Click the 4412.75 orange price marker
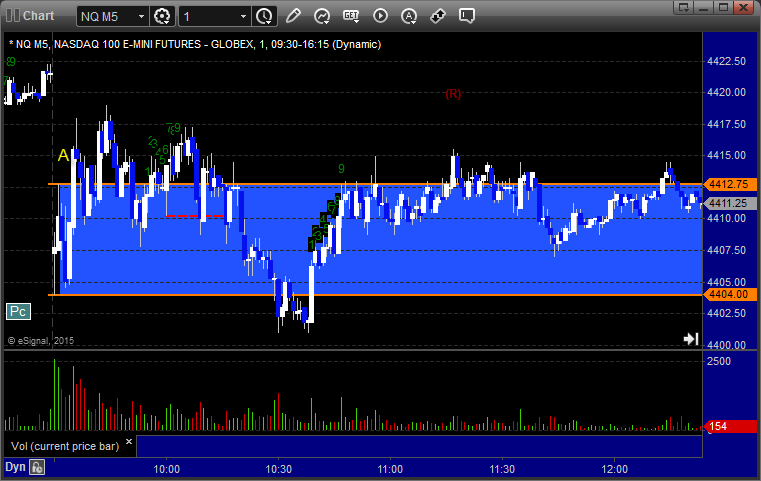761x481 pixels. 729,184
